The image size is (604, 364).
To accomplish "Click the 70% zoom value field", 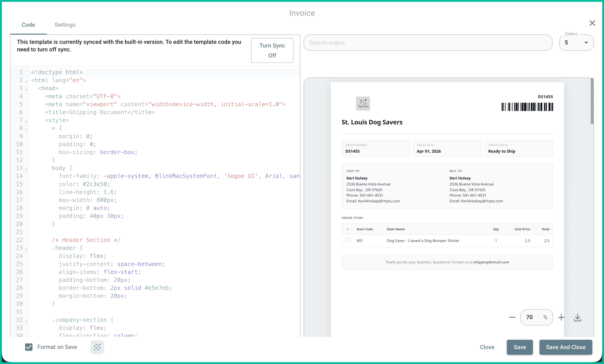I will pos(536,317).
